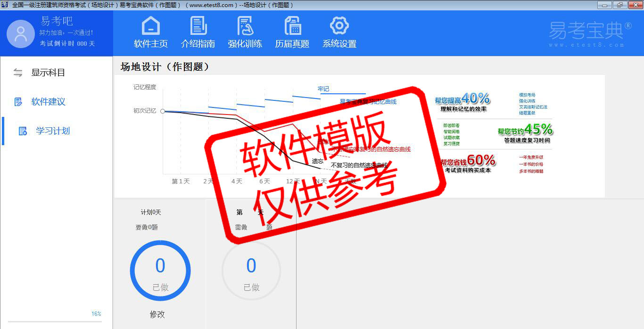Open the 历届真题 past papers icon
The width and height of the screenshot is (644, 329).
(292, 25)
